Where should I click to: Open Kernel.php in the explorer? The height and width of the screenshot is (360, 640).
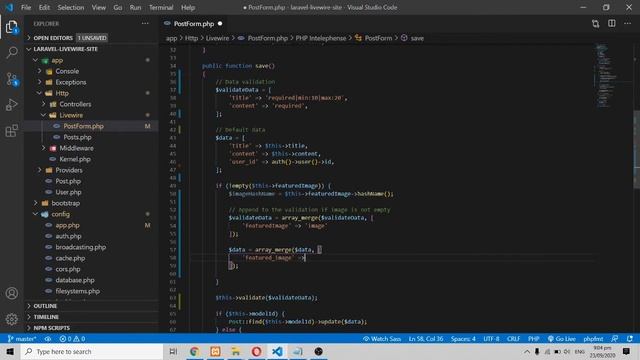(x=75, y=159)
